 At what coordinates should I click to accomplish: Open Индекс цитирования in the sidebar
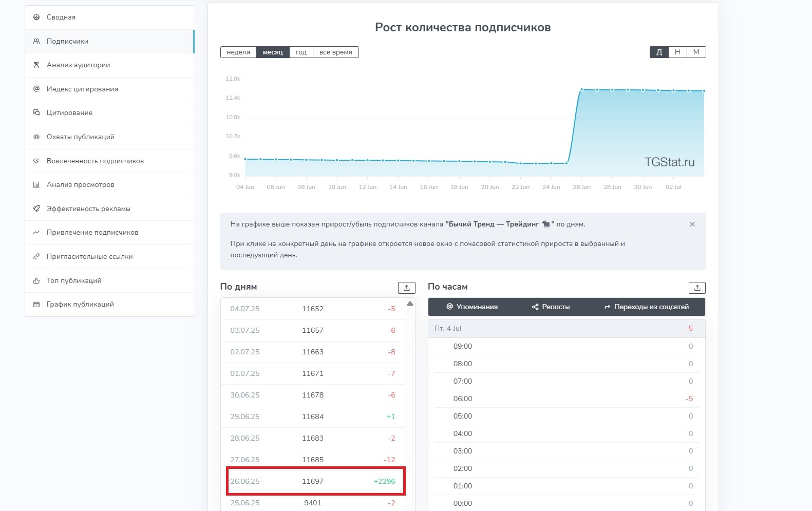(x=82, y=89)
